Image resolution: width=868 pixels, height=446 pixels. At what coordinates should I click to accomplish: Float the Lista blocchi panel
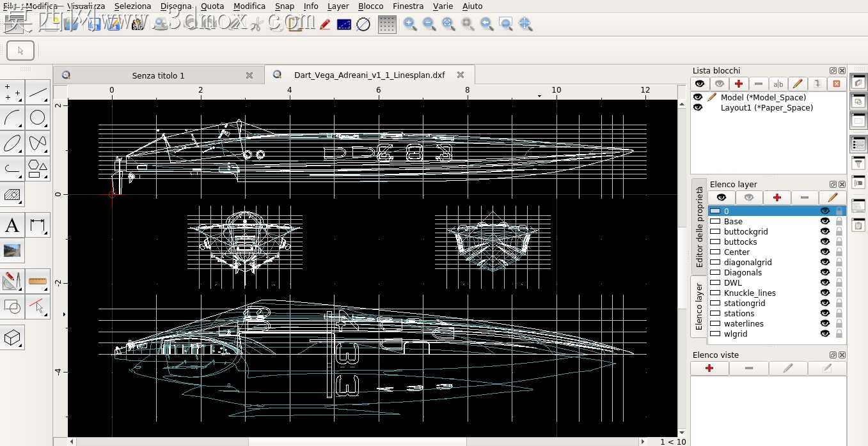[x=833, y=71]
